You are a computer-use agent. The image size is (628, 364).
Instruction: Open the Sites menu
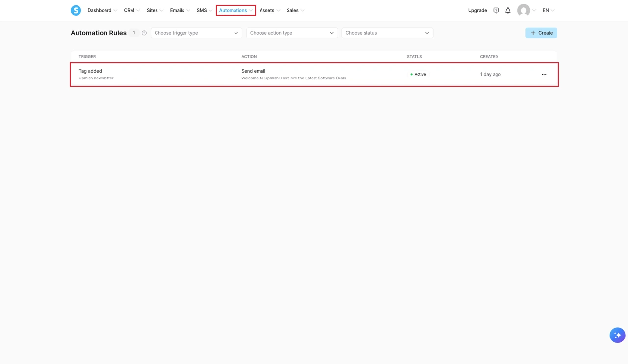[155, 10]
